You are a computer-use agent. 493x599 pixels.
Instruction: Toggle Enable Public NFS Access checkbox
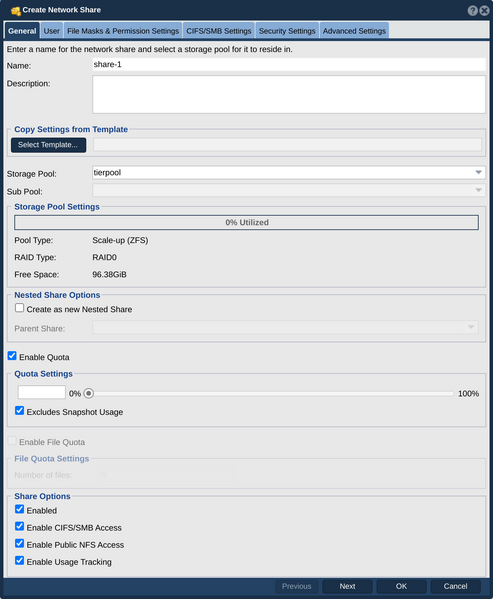[19, 544]
